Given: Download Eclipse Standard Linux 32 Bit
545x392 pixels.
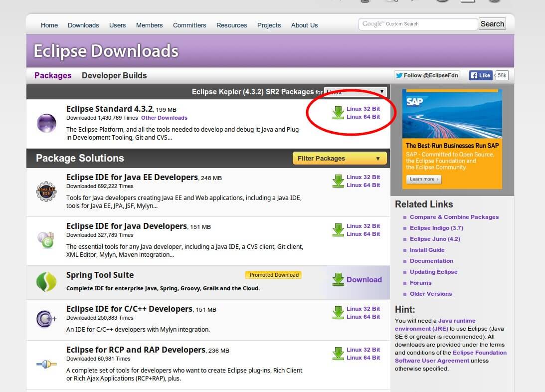Looking at the screenshot, I should point(363,109).
